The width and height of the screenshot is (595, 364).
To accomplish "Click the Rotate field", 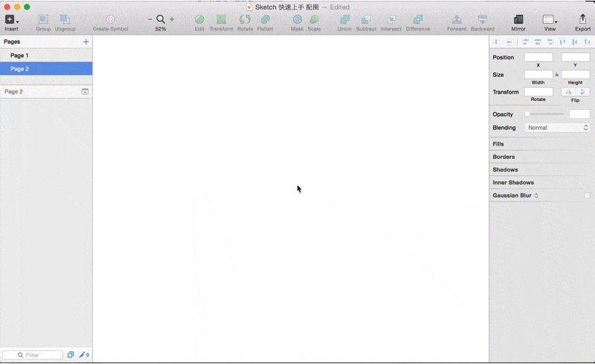I will pyautogui.click(x=538, y=92).
